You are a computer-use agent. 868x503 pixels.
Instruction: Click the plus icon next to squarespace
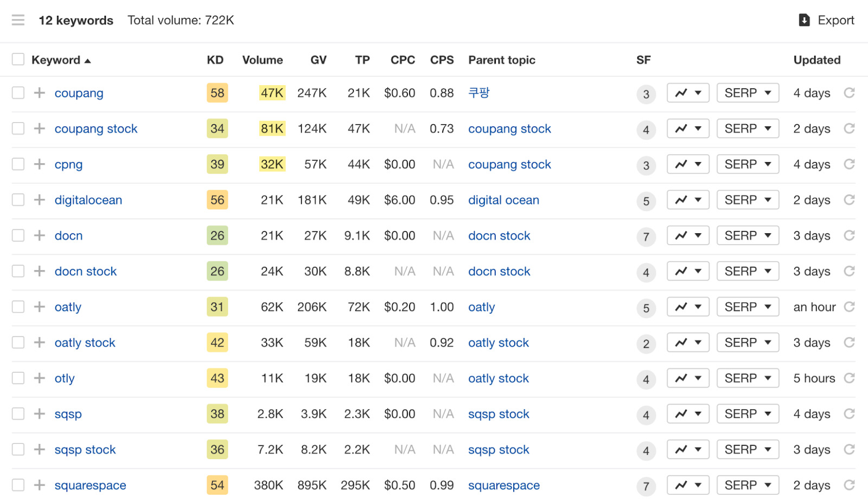point(39,485)
